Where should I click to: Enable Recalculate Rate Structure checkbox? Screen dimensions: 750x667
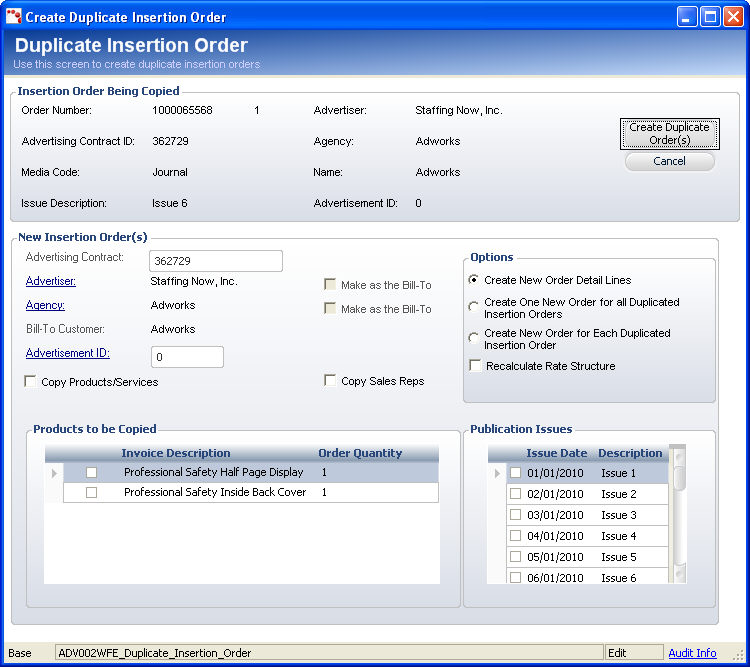pyautogui.click(x=475, y=366)
